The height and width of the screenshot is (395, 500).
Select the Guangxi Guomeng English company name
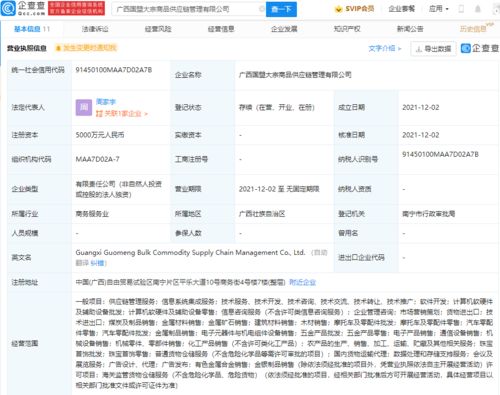tap(190, 253)
